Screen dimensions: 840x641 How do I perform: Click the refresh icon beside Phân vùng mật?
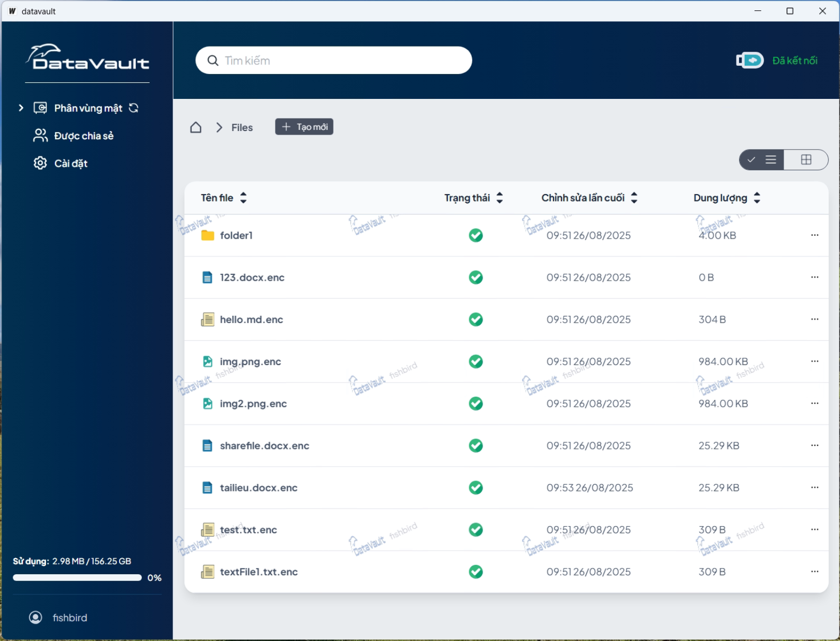(134, 108)
